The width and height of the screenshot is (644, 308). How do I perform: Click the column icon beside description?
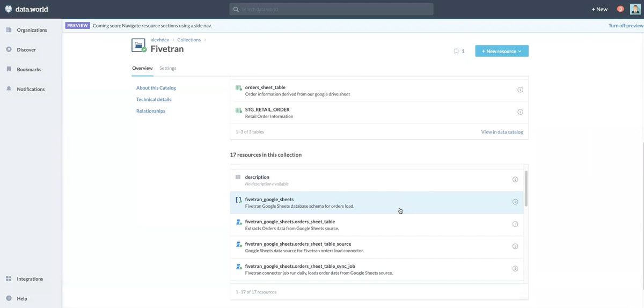point(238,177)
